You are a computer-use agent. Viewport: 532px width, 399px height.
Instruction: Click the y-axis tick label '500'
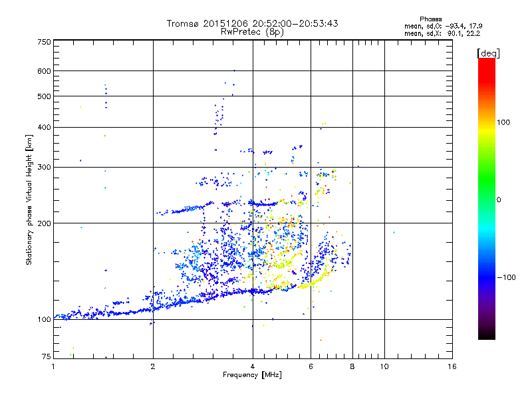point(44,96)
